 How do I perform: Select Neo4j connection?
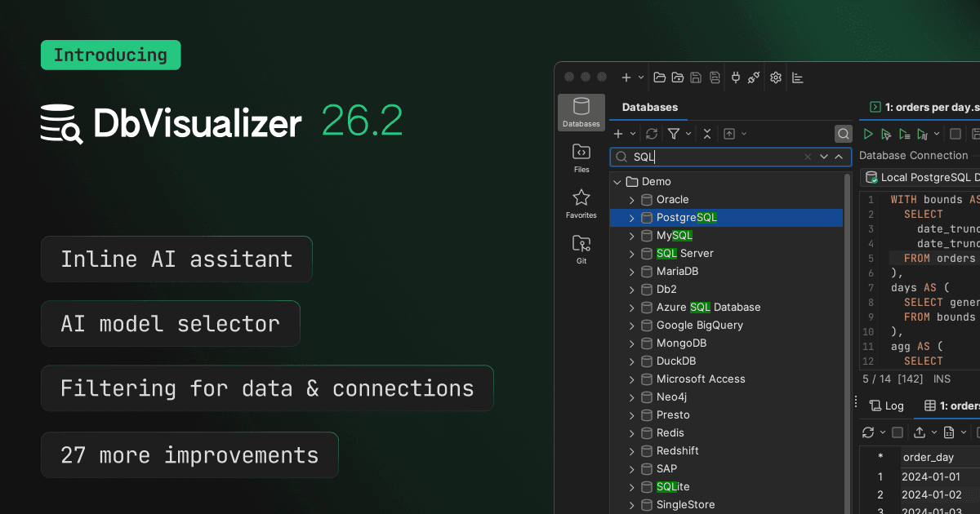[x=673, y=397]
